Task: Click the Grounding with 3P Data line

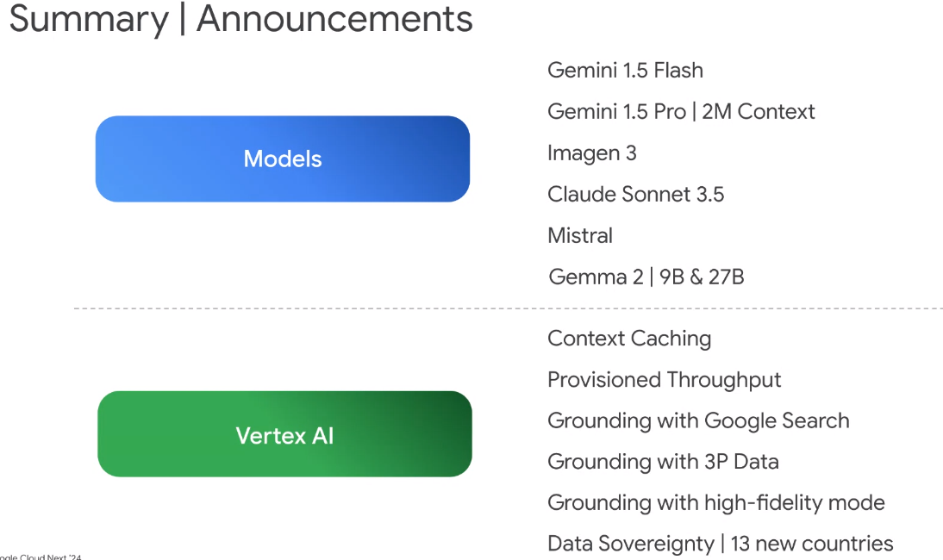Action: (663, 462)
